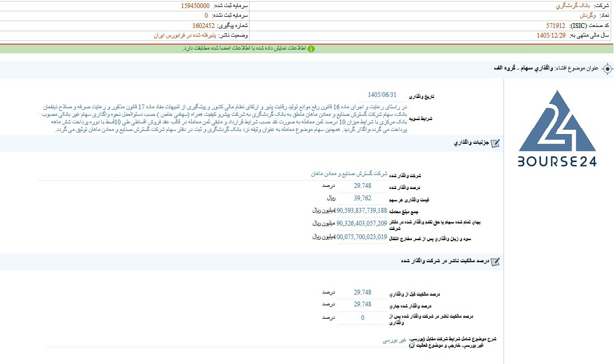Click the target icon beside the disclosure title
Viewport: 614px width, 364px height.
(x=607, y=69)
